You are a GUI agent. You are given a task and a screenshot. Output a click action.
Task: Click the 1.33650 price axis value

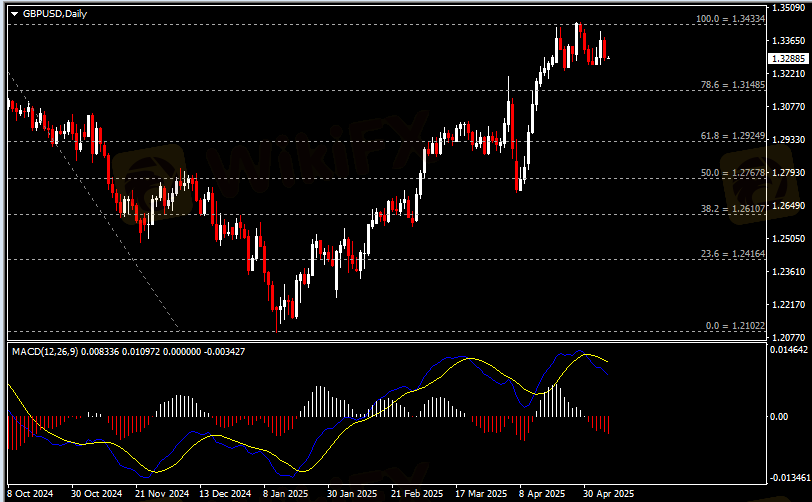[x=789, y=40]
